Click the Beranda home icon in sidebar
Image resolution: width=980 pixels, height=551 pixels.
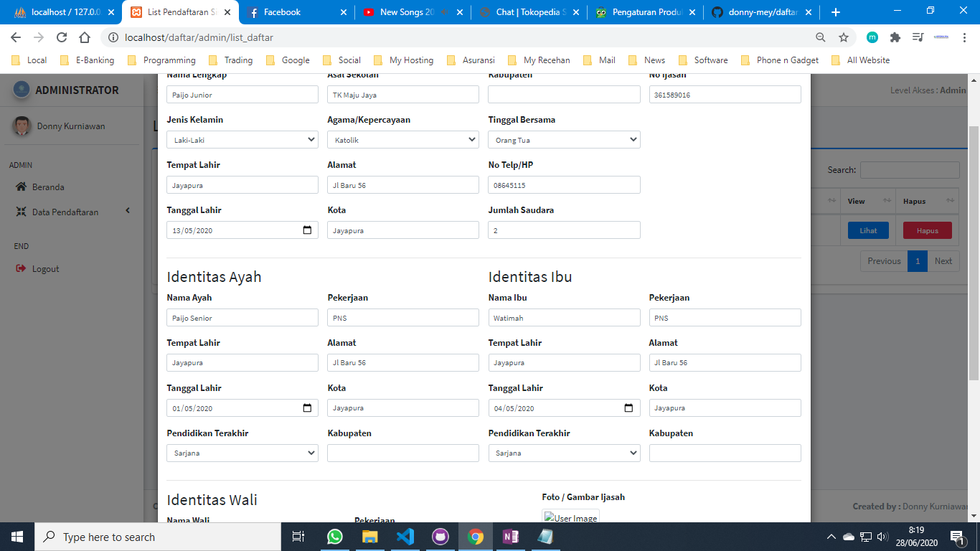coord(21,187)
